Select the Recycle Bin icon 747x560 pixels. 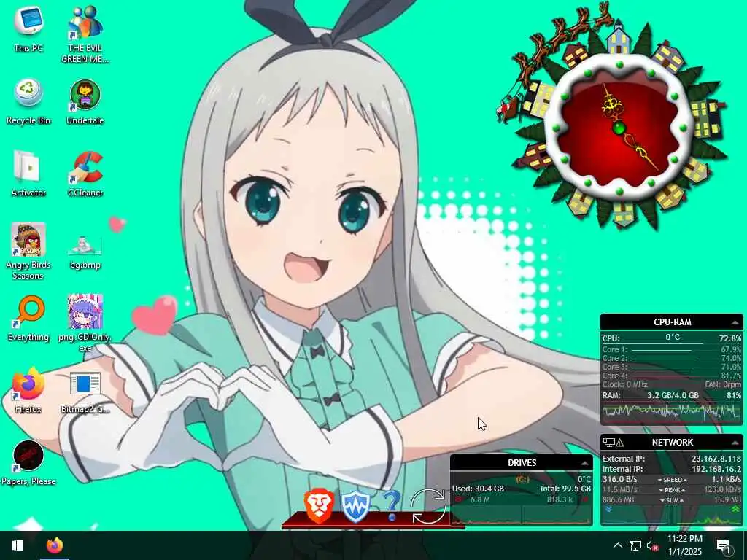click(x=28, y=101)
